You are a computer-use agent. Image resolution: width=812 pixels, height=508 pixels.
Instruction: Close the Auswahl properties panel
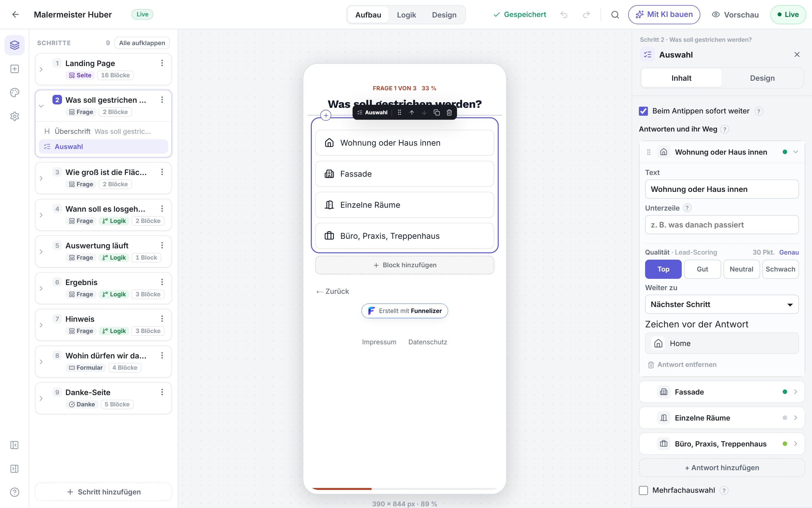click(x=797, y=54)
